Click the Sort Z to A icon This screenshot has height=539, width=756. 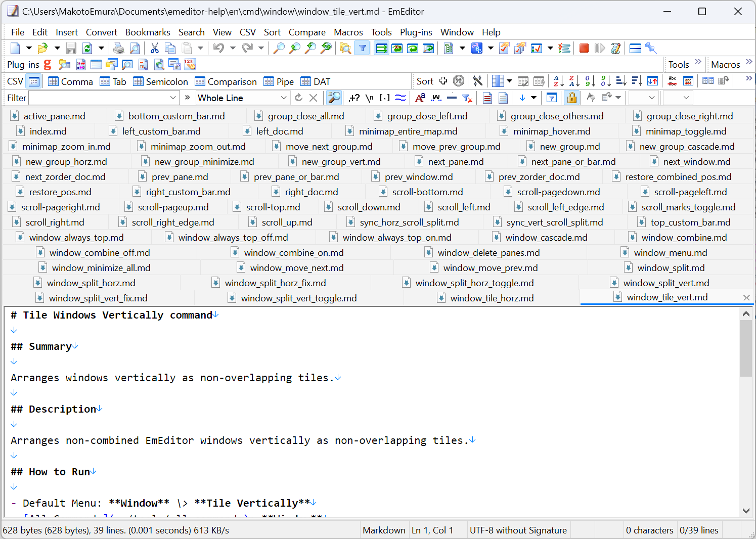coord(574,81)
